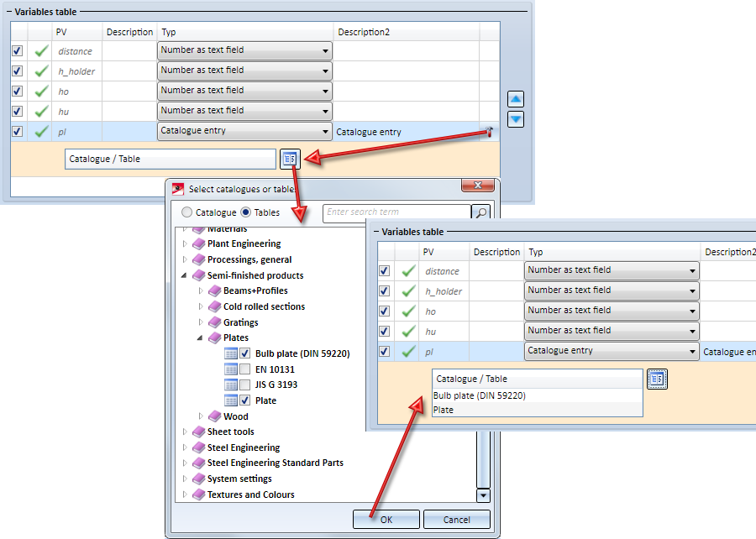Uncheck Bulb plate (DIN 59220) checkbox
Screen dimensions: 756x539
(x=245, y=353)
